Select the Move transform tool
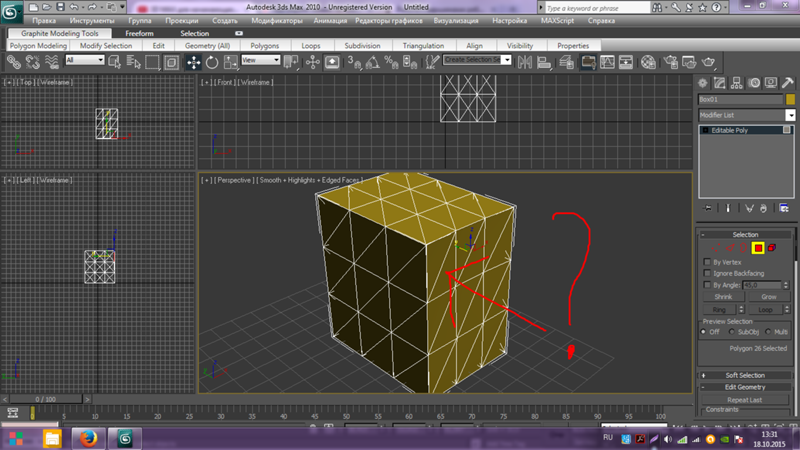800x450 pixels. tap(193, 62)
